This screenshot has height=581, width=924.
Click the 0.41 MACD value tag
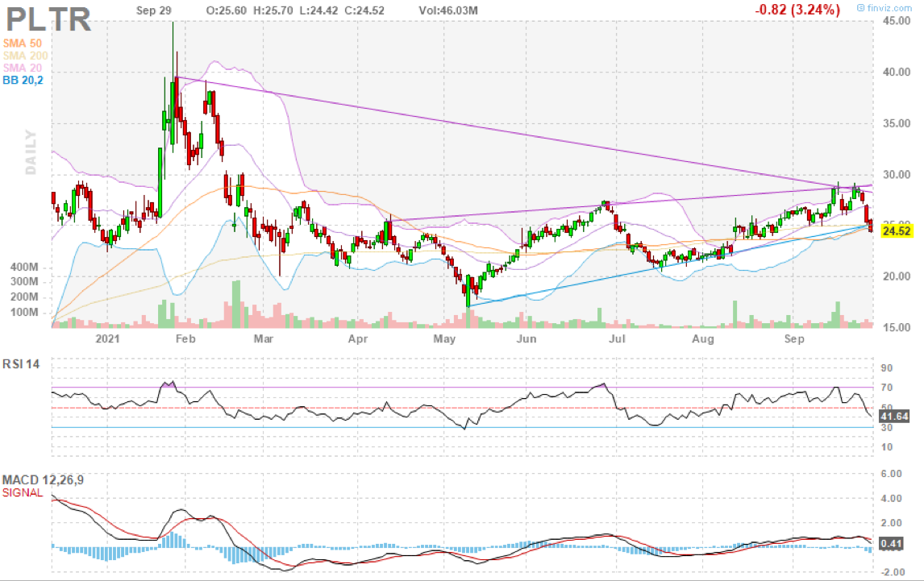click(x=891, y=543)
